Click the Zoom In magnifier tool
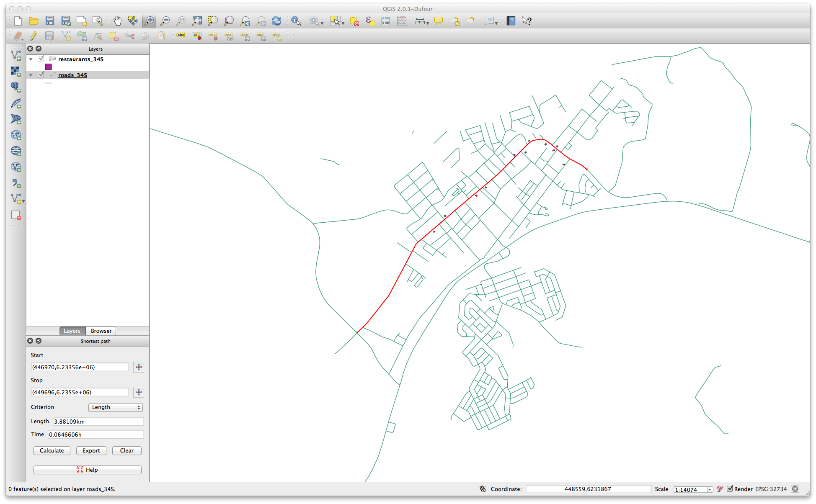Image resolution: width=816 pixels, height=504 pixels. 149,21
